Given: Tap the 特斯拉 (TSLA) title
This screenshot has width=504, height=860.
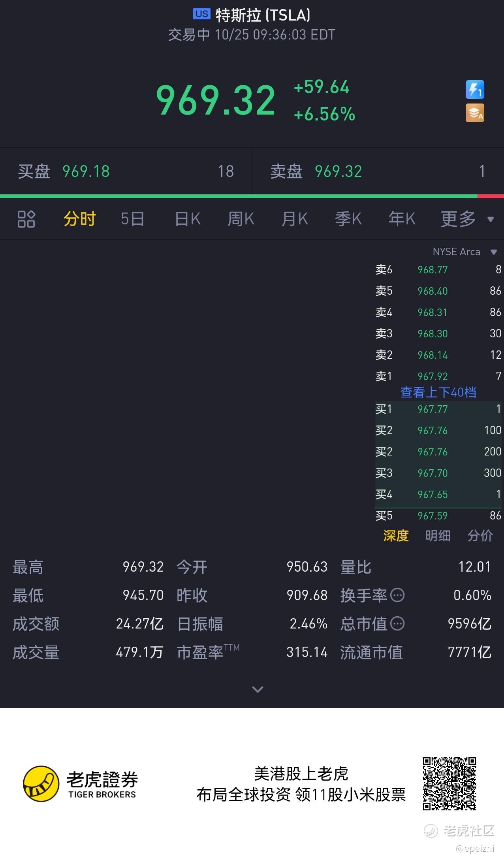Looking at the screenshot, I should (263, 15).
